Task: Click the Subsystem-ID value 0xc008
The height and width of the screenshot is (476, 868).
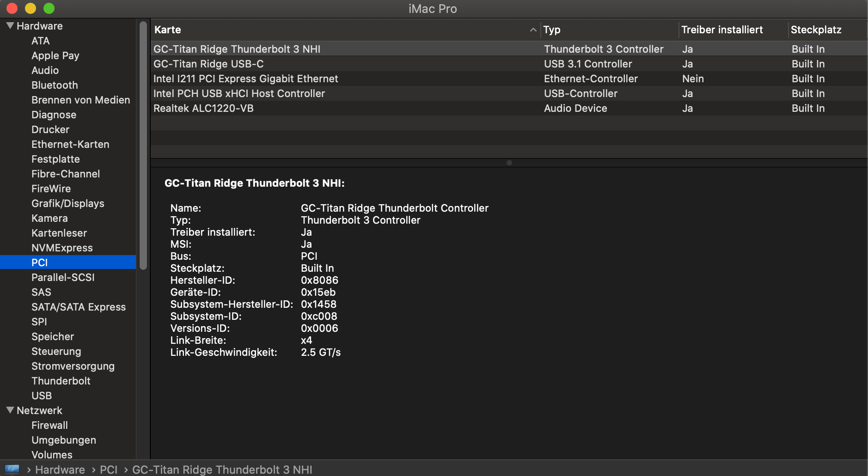Action: pyautogui.click(x=319, y=316)
